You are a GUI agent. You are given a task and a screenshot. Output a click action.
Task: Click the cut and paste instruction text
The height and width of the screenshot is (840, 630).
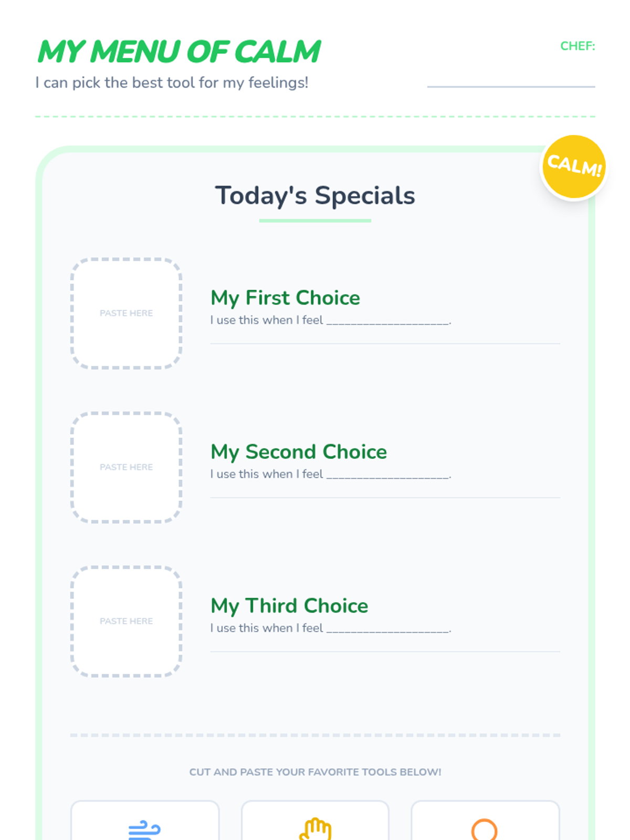point(315,772)
